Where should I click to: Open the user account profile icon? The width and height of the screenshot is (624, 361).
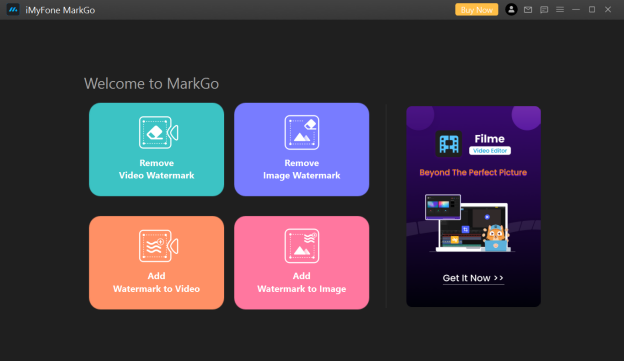[511, 10]
